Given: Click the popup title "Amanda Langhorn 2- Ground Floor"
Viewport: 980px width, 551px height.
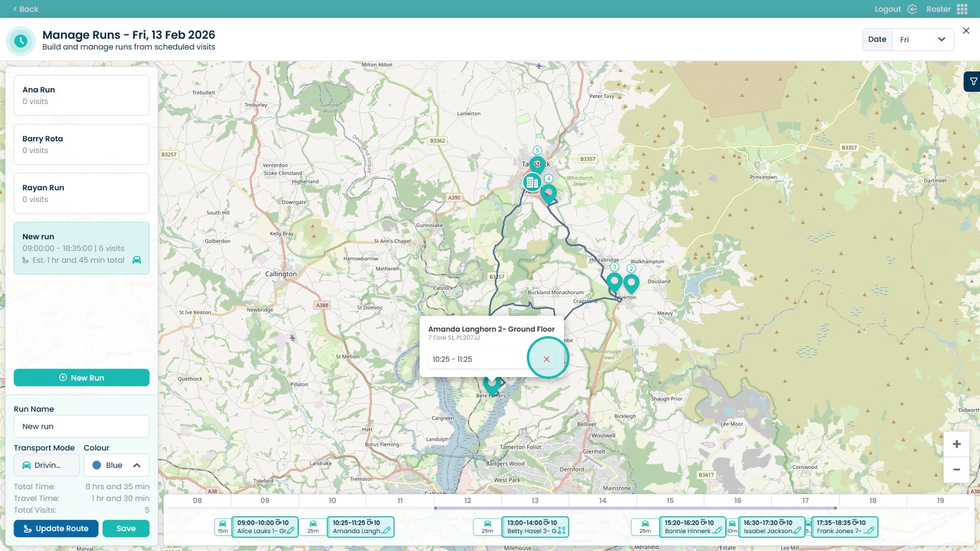Looking at the screenshot, I should click(x=491, y=329).
